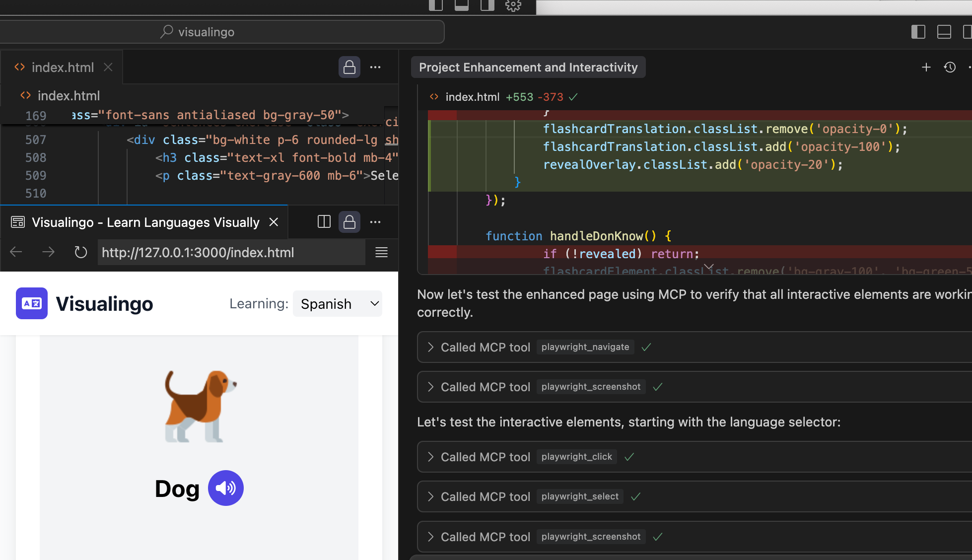The width and height of the screenshot is (972, 560).
Task: Expand the playwright_select MCP tool call
Action: (430, 496)
